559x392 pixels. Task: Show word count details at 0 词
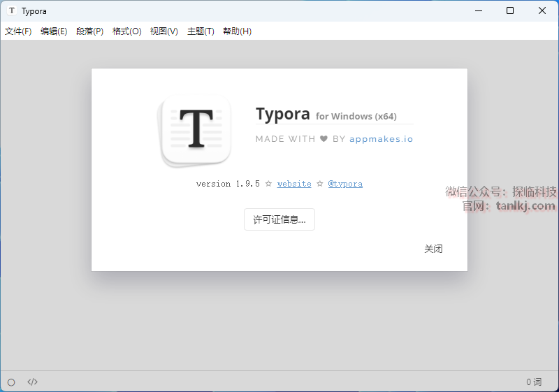(534, 382)
